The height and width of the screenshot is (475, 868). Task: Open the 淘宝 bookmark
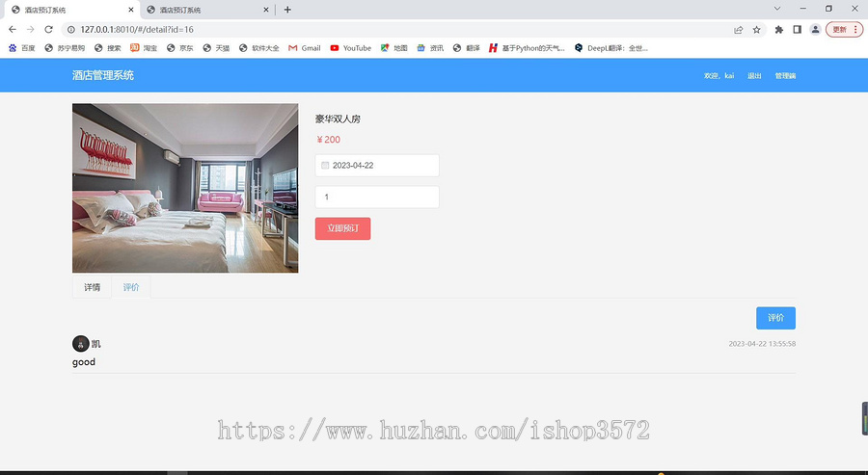pos(144,48)
